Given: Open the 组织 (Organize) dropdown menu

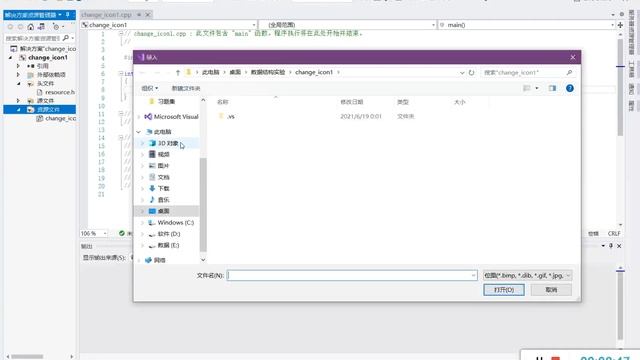Looking at the screenshot, I should point(149,88).
